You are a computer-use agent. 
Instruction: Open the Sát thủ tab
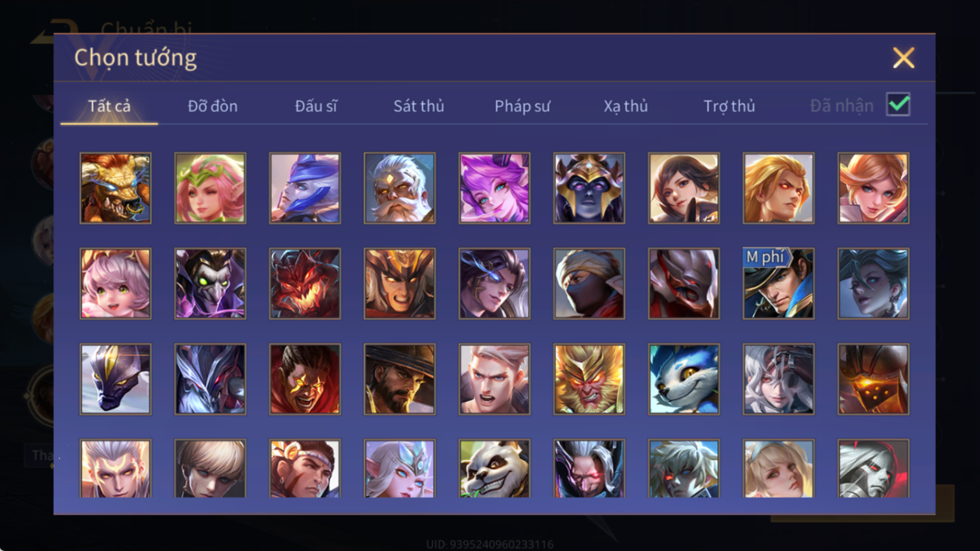[x=419, y=106]
